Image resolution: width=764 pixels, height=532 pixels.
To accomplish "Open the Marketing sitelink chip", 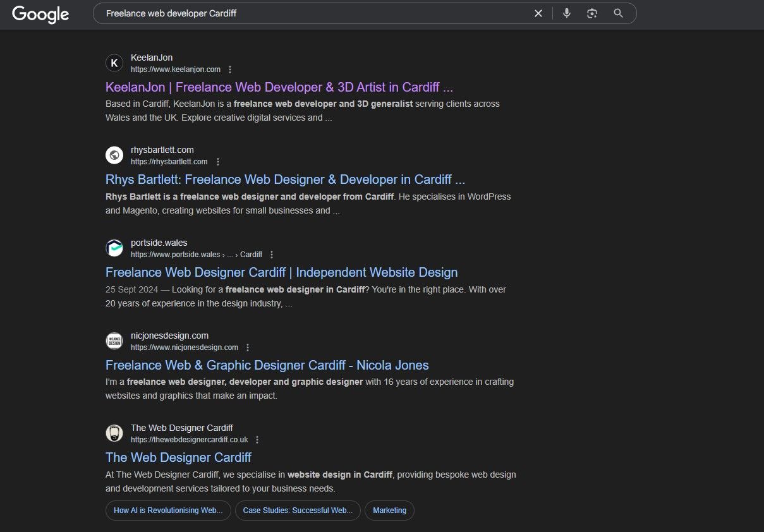I will click(389, 511).
